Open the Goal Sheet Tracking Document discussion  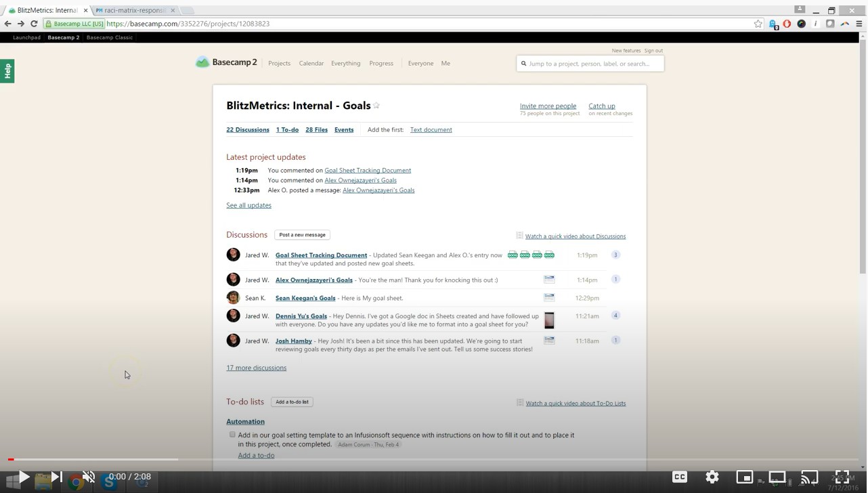pyautogui.click(x=321, y=255)
